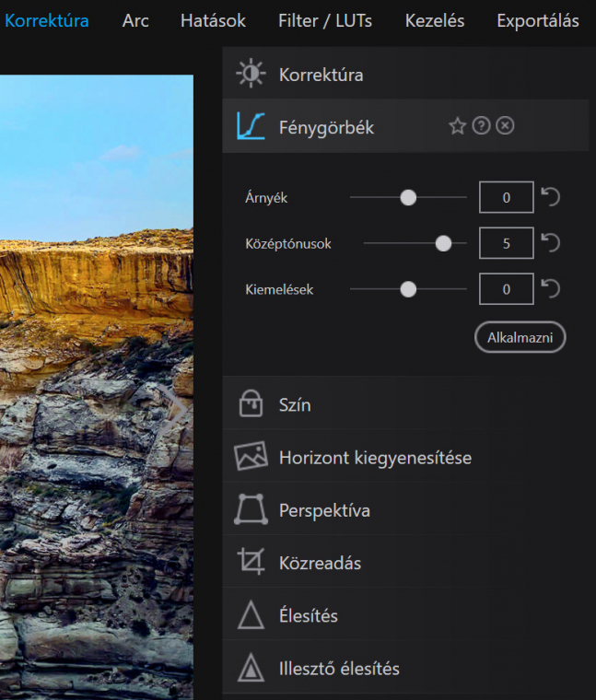Open the Hatások tab

(x=213, y=21)
